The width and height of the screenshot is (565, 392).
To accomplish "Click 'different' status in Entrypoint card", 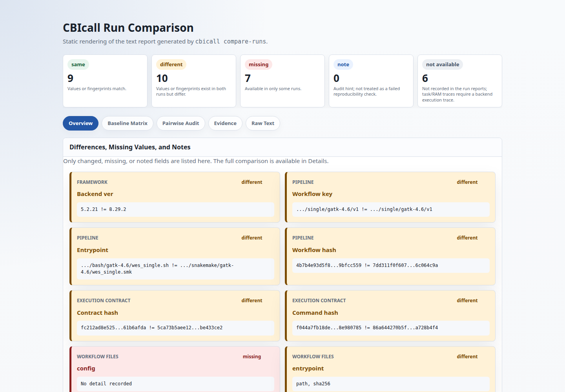I will (252, 238).
